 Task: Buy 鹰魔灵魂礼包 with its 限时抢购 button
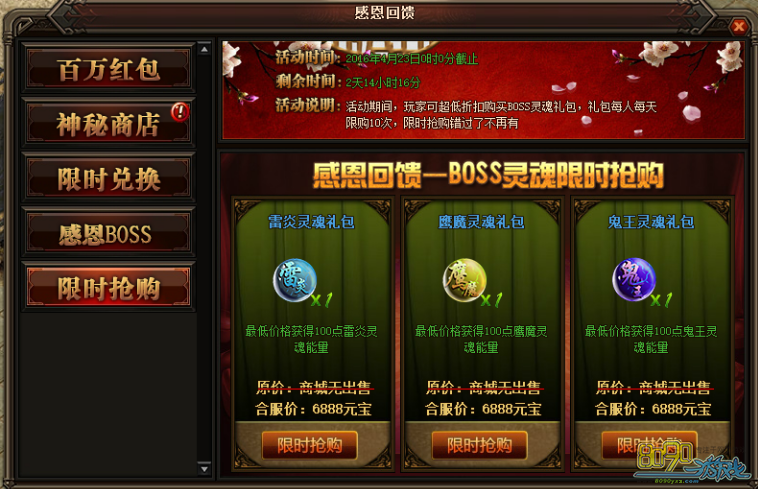pos(479,445)
